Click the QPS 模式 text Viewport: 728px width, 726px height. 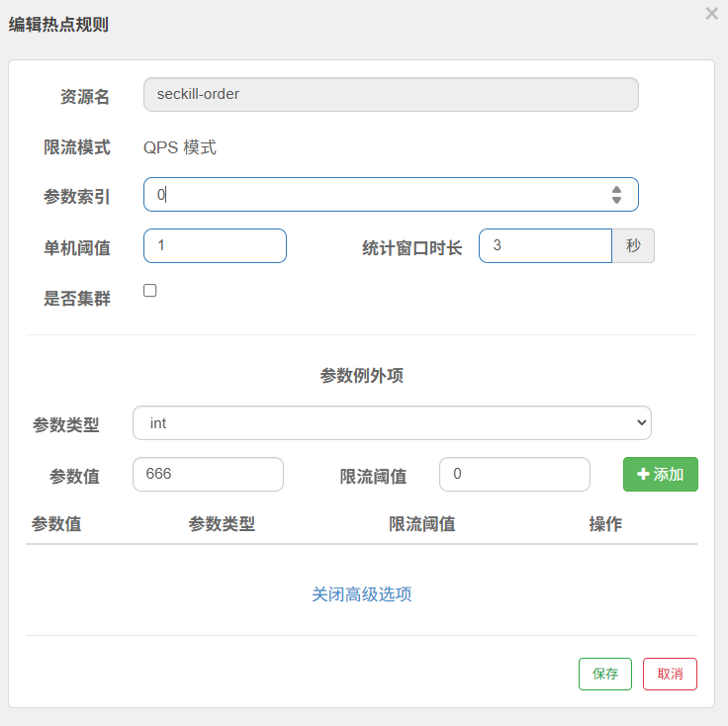point(180,147)
